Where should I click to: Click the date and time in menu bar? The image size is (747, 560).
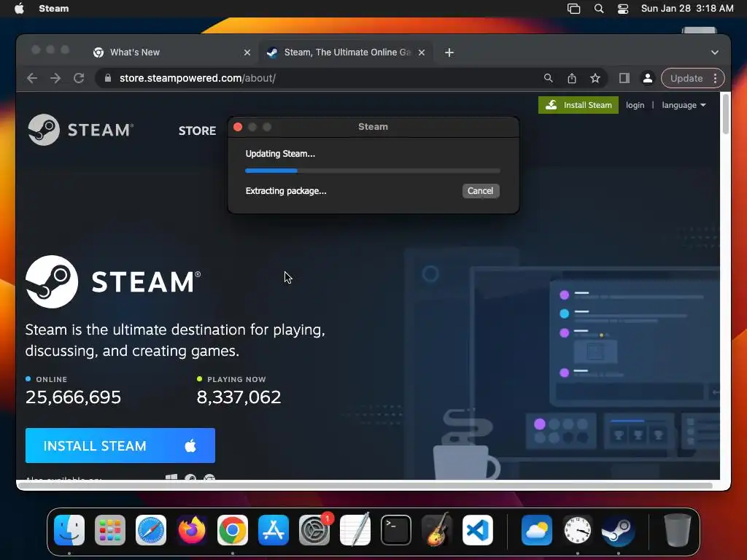point(687,9)
